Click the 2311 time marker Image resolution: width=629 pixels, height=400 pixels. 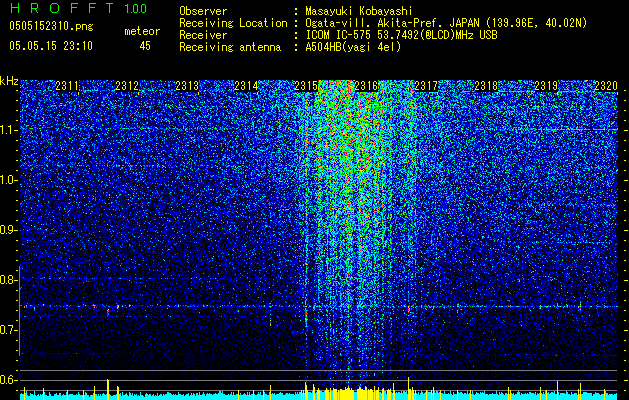click(x=67, y=86)
